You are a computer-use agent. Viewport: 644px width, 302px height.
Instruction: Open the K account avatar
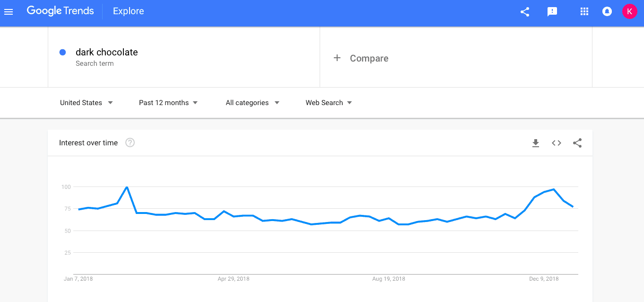pos(630,11)
